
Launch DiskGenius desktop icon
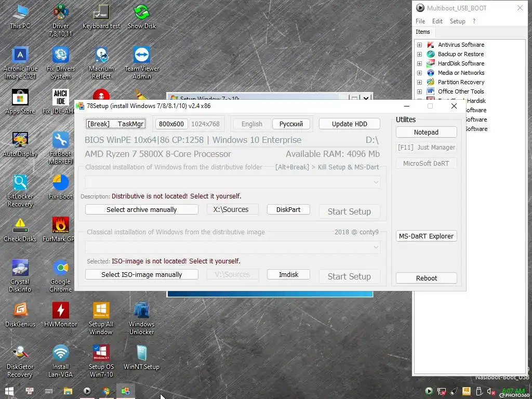(20, 315)
